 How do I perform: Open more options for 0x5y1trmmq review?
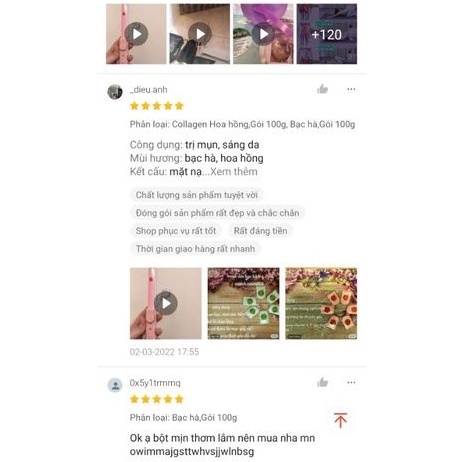pos(351,382)
